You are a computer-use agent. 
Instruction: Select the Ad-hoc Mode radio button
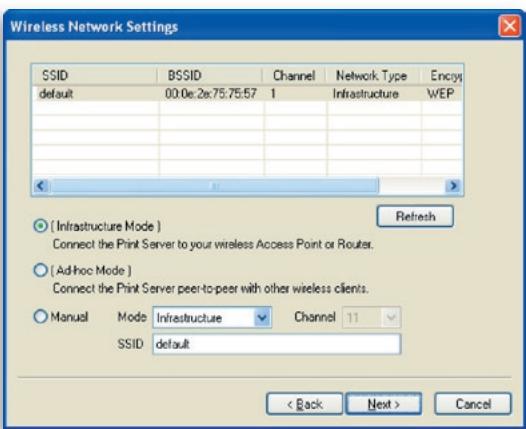pyautogui.click(x=40, y=270)
